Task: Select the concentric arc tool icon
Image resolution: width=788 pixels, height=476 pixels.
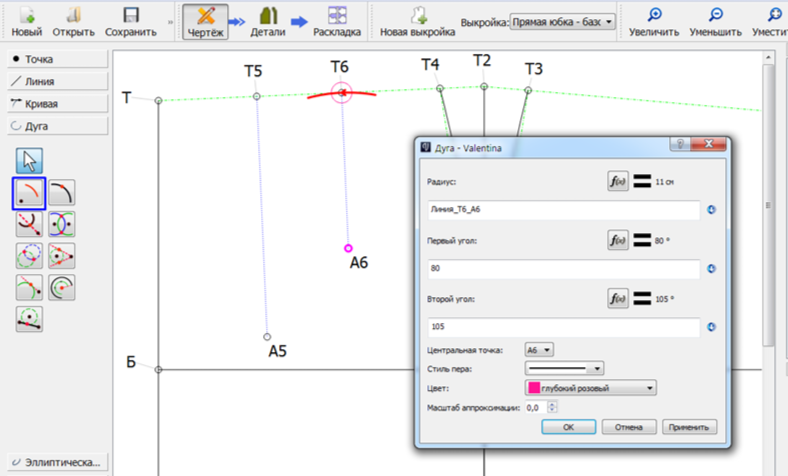Action: click(62, 288)
